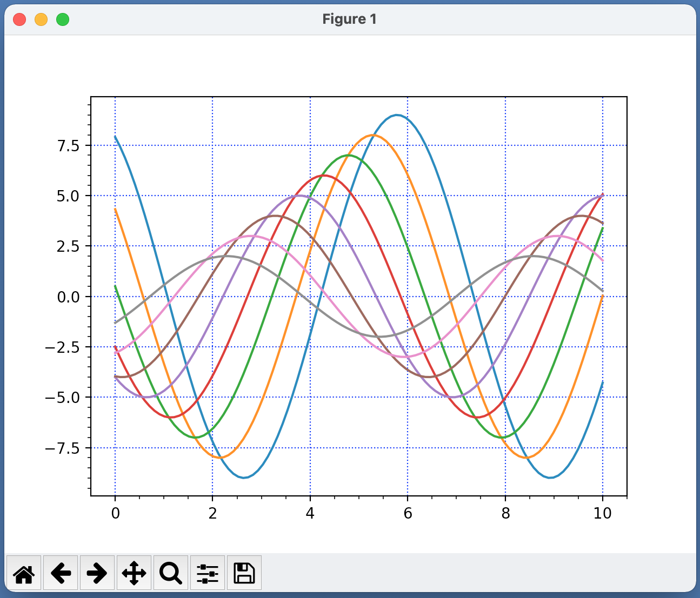Click the Save figure floppy disk icon

[x=244, y=573]
